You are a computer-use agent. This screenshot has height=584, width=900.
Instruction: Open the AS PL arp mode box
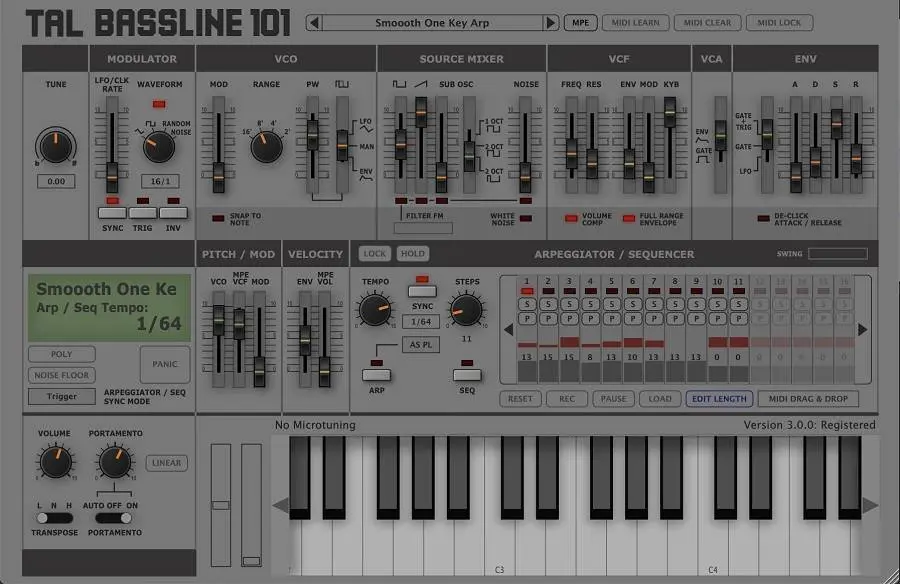(421, 345)
